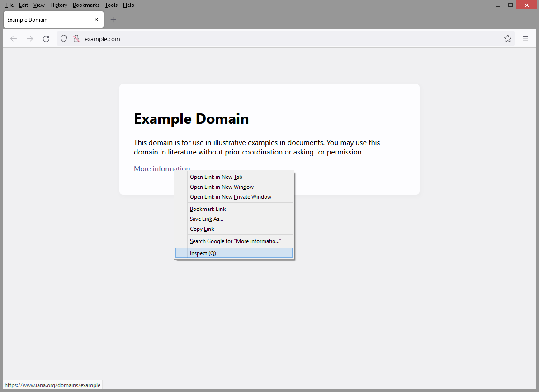The image size is (539, 392).
Task: Click the forward navigation arrow
Action: coord(30,38)
